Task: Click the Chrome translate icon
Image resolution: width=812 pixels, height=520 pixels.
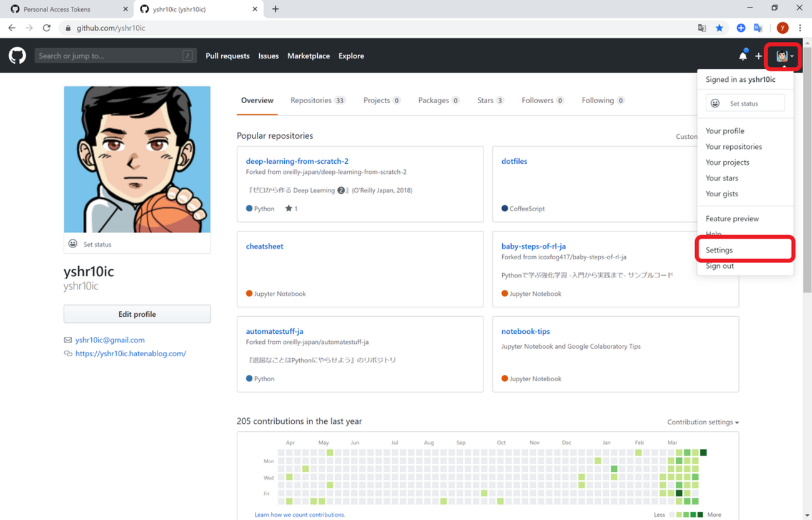Action: click(702, 28)
